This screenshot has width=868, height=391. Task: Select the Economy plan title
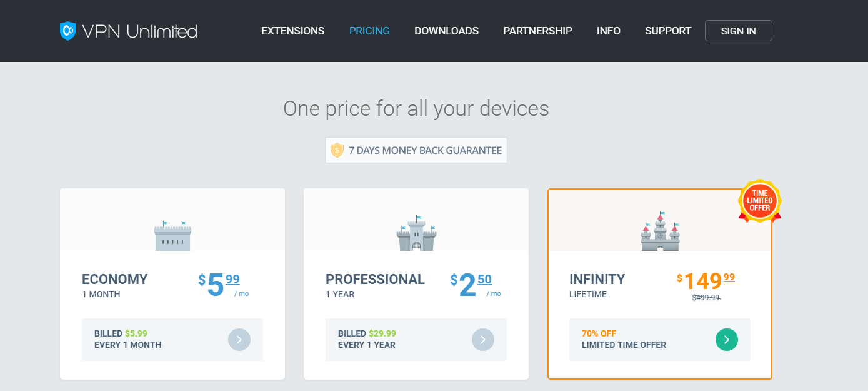tap(115, 279)
